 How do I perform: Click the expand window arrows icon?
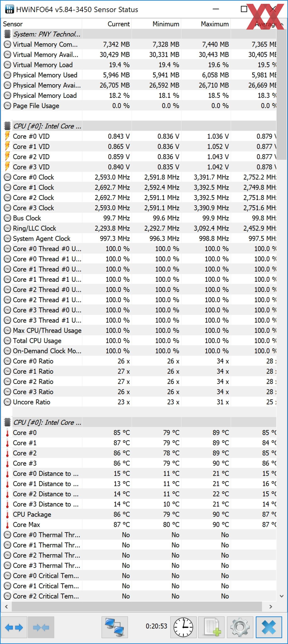click(x=14, y=627)
